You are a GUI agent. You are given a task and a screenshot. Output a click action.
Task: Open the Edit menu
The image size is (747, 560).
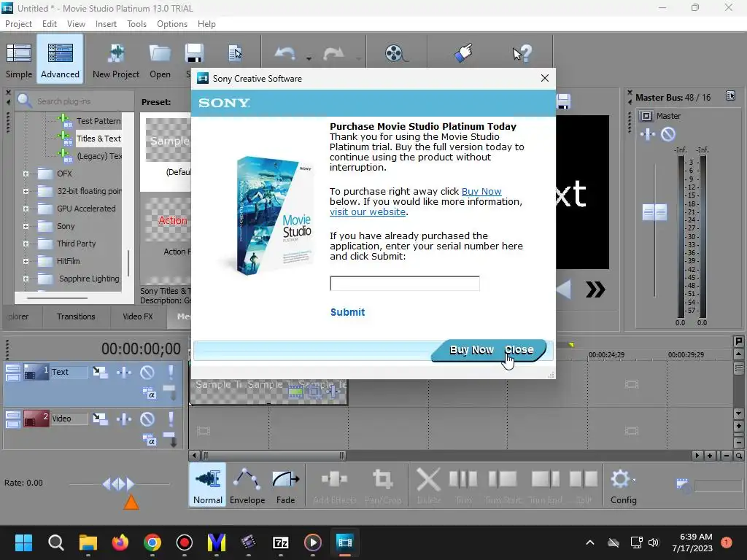point(49,24)
